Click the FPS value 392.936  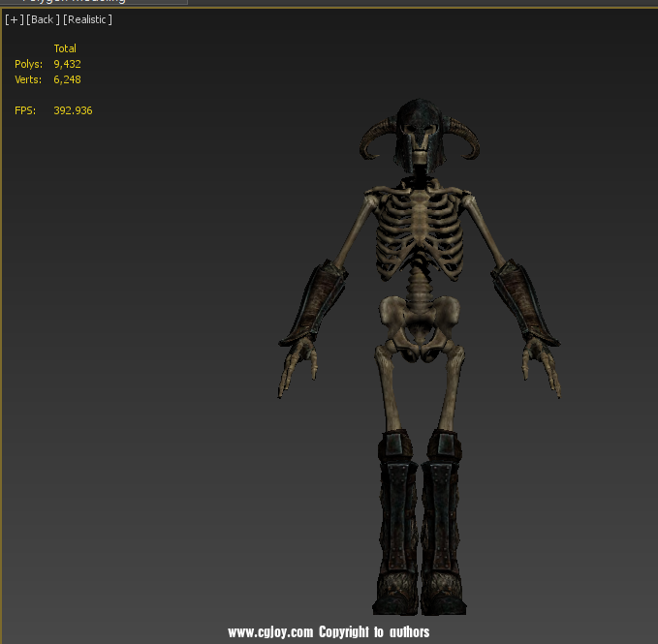[73, 110]
